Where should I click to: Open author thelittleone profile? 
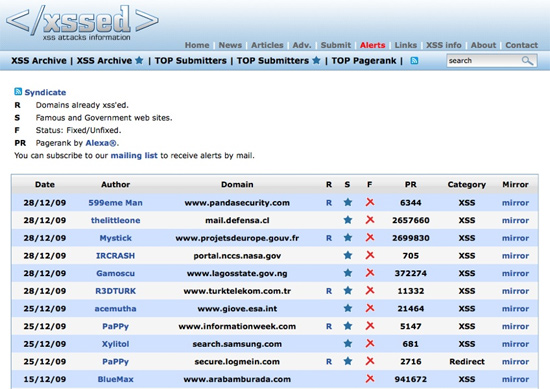pyautogui.click(x=115, y=220)
